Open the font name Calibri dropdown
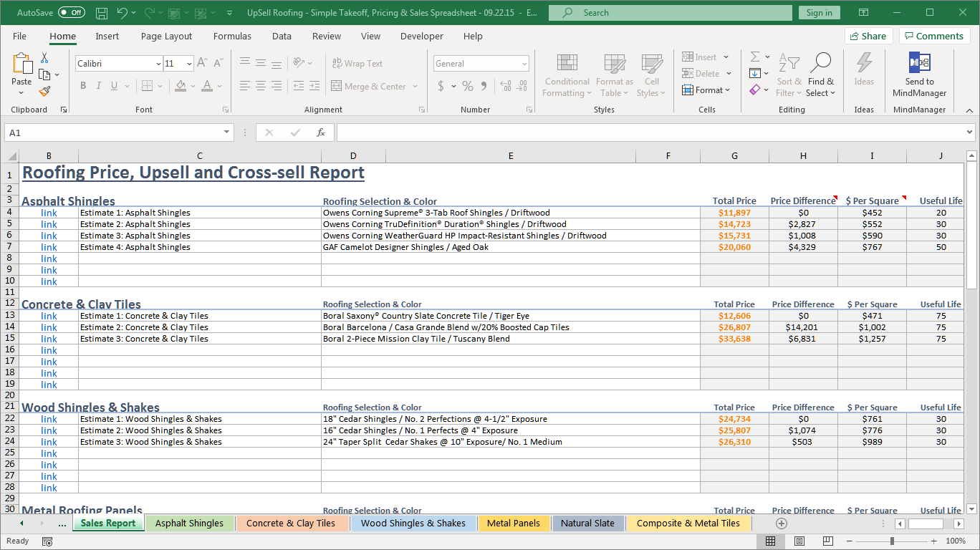The image size is (980, 550). 158,64
